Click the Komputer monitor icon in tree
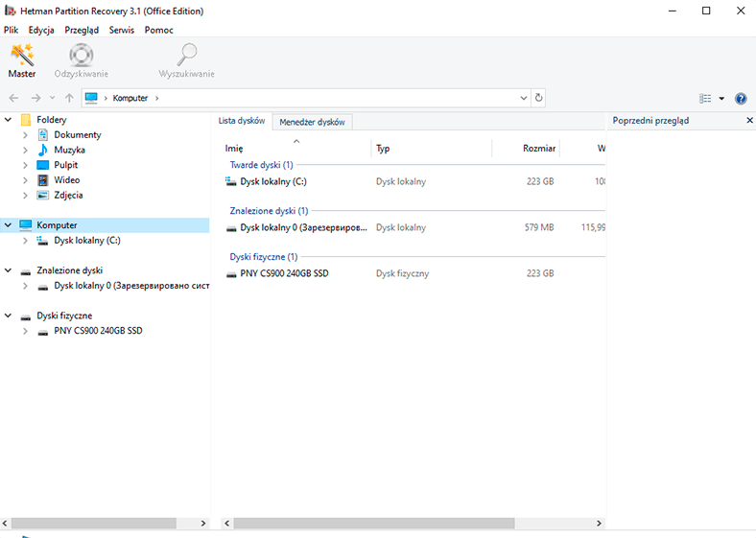Image resolution: width=756 pixels, height=538 pixels. (26, 225)
